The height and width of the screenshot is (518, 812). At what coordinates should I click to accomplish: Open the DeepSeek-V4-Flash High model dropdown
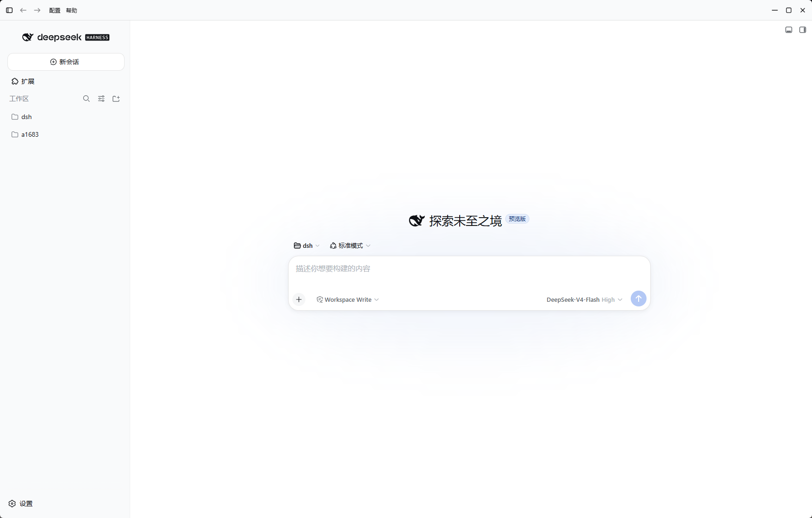584,300
